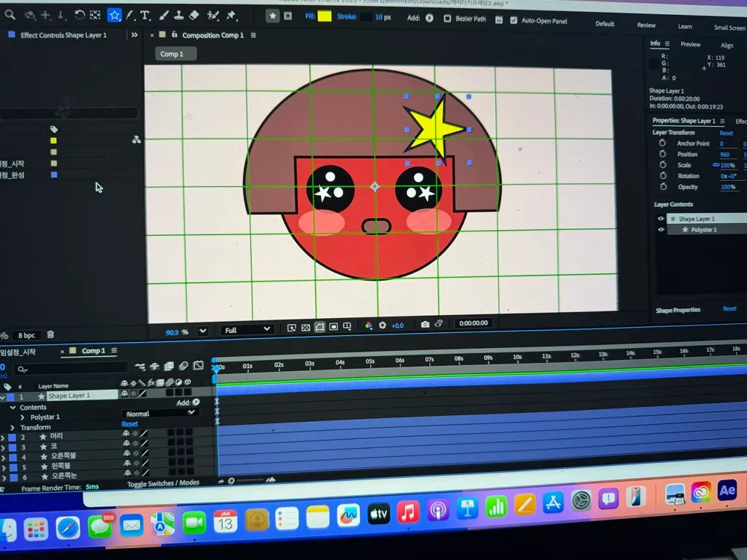Viewport: 747px width, 560px height.
Task: Open the show channel color menu
Action: pyautogui.click(x=368, y=326)
